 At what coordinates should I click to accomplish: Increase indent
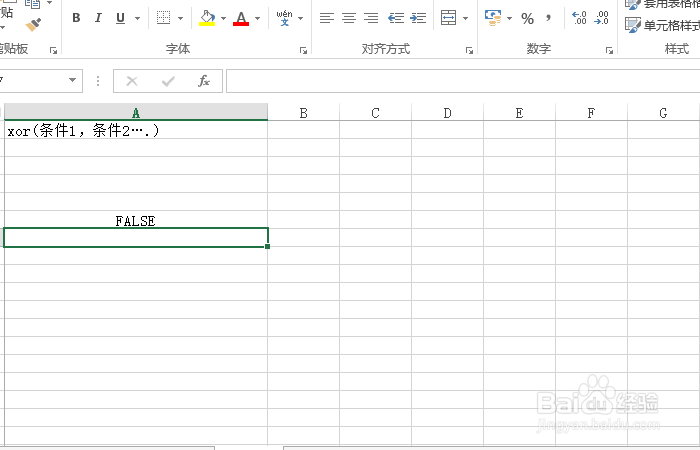point(418,18)
